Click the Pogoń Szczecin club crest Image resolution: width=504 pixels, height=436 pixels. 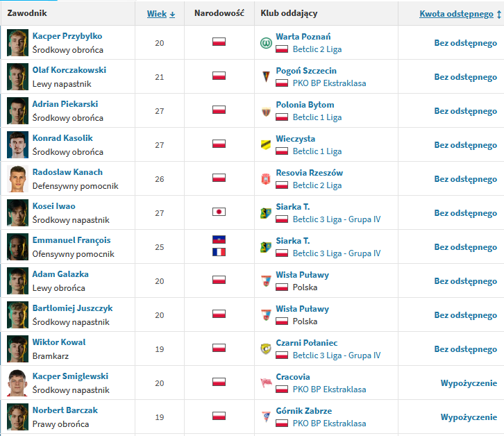266,77
